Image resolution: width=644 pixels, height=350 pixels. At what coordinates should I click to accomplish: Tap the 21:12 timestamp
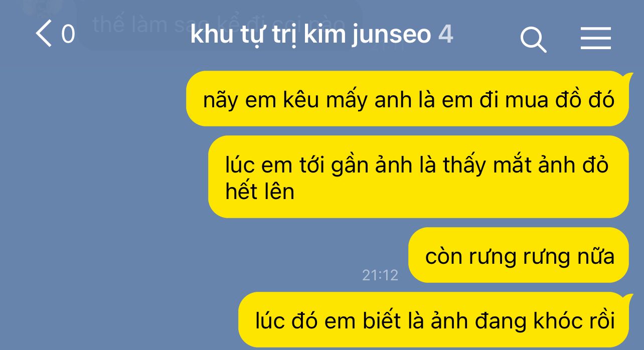coord(380,275)
